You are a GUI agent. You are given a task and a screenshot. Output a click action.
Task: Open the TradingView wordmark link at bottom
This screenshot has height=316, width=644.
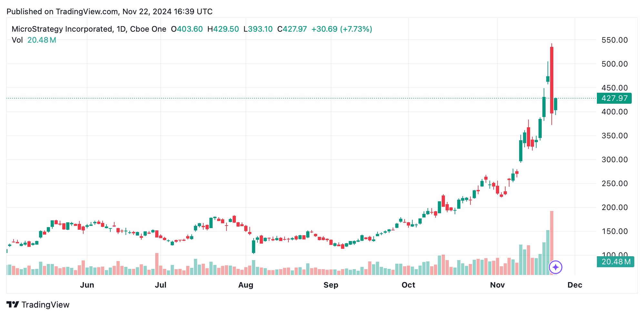[x=45, y=305]
